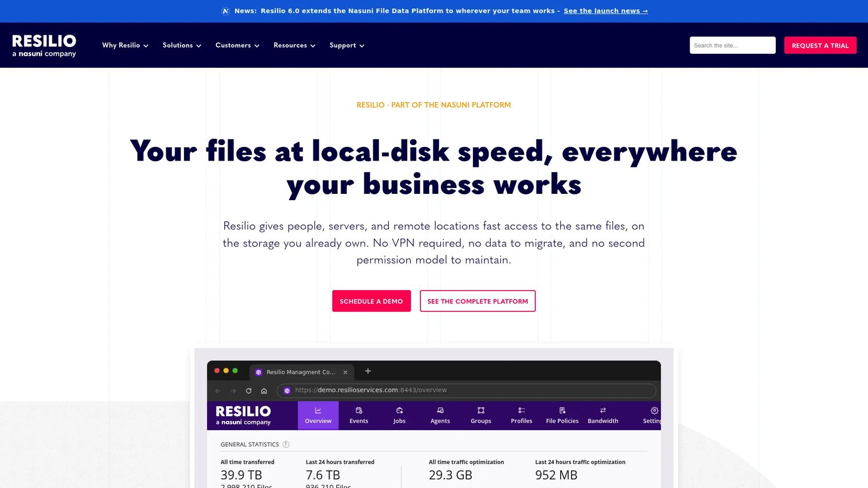
Task: Click the favicon on Resilio Management tab
Action: [x=259, y=372]
